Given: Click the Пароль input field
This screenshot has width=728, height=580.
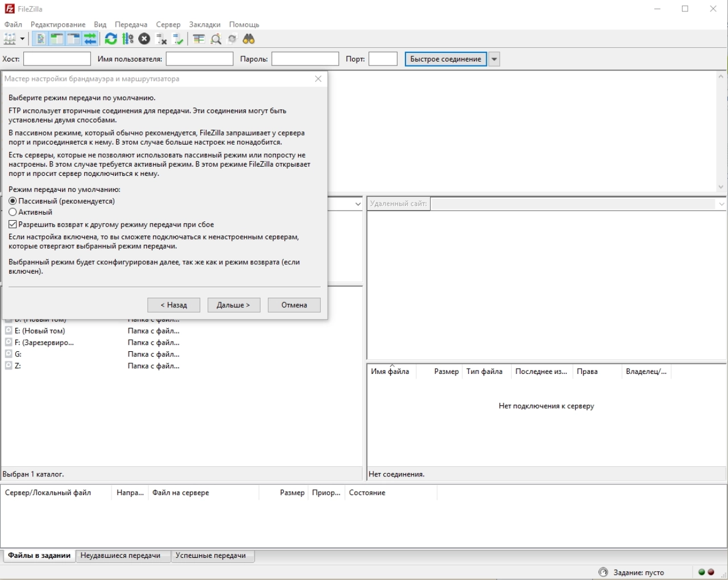Looking at the screenshot, I should 305,59.
